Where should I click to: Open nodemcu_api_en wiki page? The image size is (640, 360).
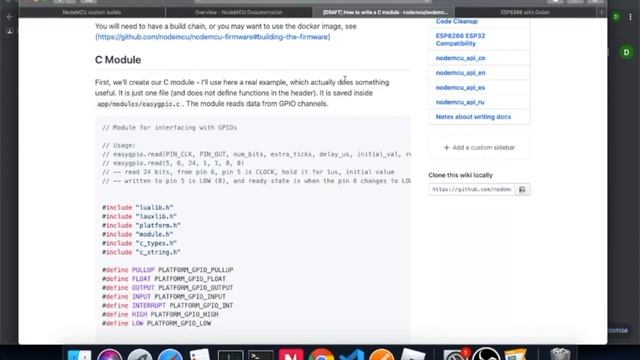click(460, 73)
